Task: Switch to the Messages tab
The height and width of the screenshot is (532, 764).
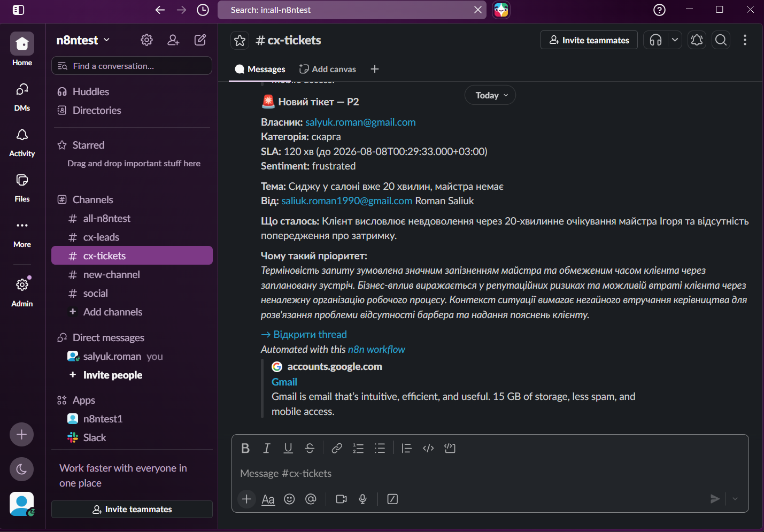Action: pos(260,69)
